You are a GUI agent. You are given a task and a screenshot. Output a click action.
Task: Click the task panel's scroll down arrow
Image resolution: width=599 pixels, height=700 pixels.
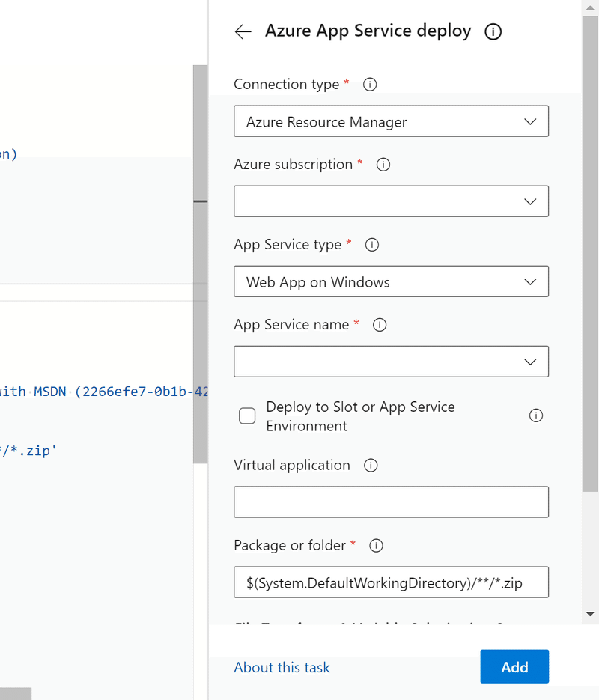click(x=590, y=614)
